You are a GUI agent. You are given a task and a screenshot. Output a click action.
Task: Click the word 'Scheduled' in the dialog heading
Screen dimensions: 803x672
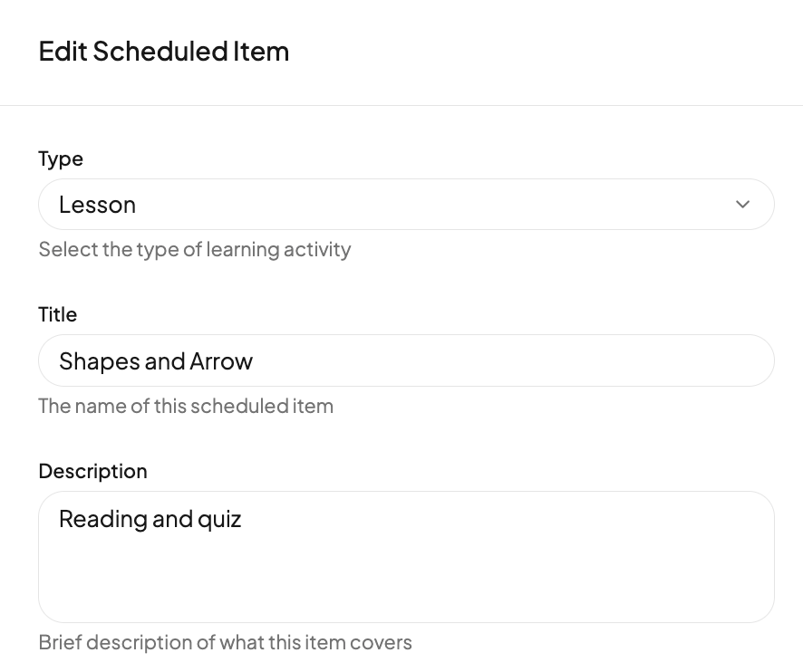160,52
